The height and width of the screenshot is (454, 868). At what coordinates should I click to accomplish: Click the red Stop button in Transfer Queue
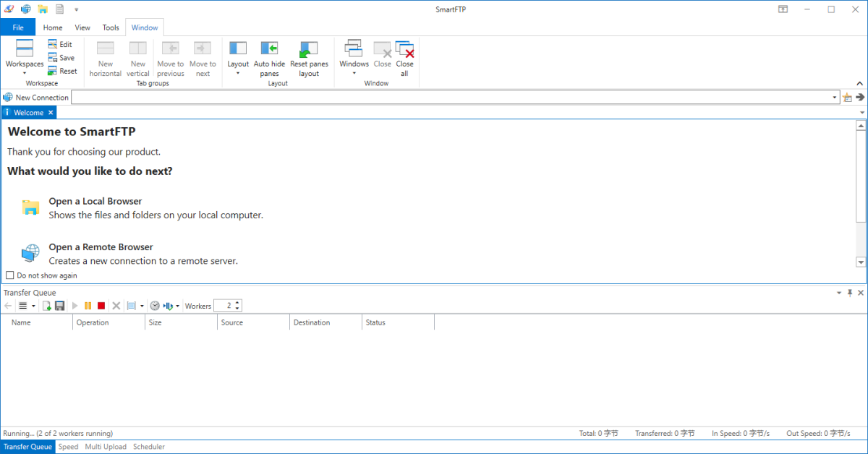pyautogui.click(x=101, y=306)
